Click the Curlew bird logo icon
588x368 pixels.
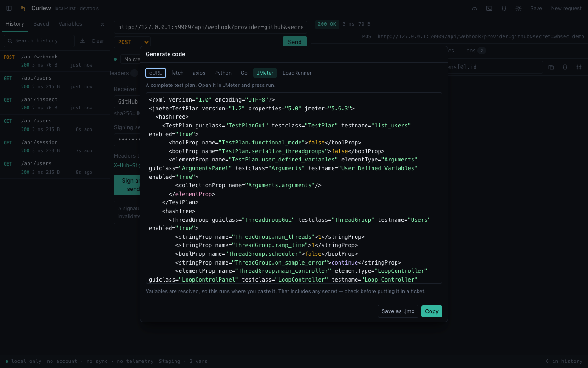(23, 8)
